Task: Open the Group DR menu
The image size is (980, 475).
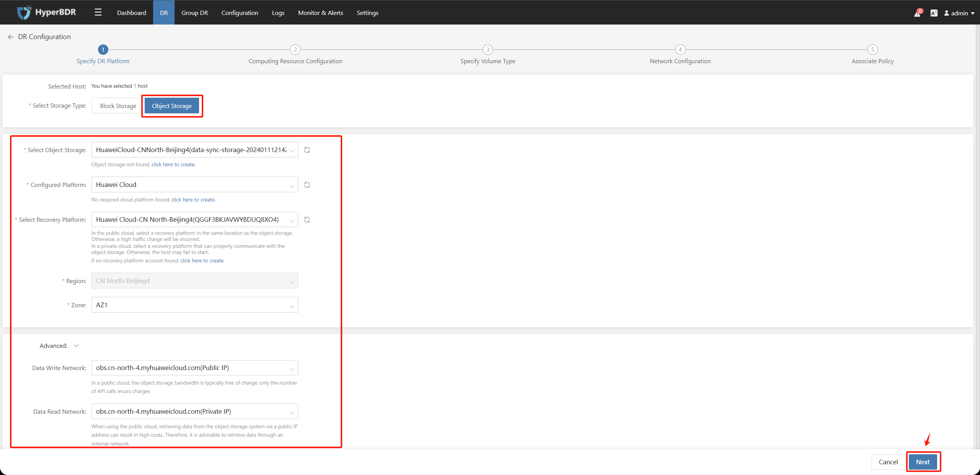Action: click(195, 13)
